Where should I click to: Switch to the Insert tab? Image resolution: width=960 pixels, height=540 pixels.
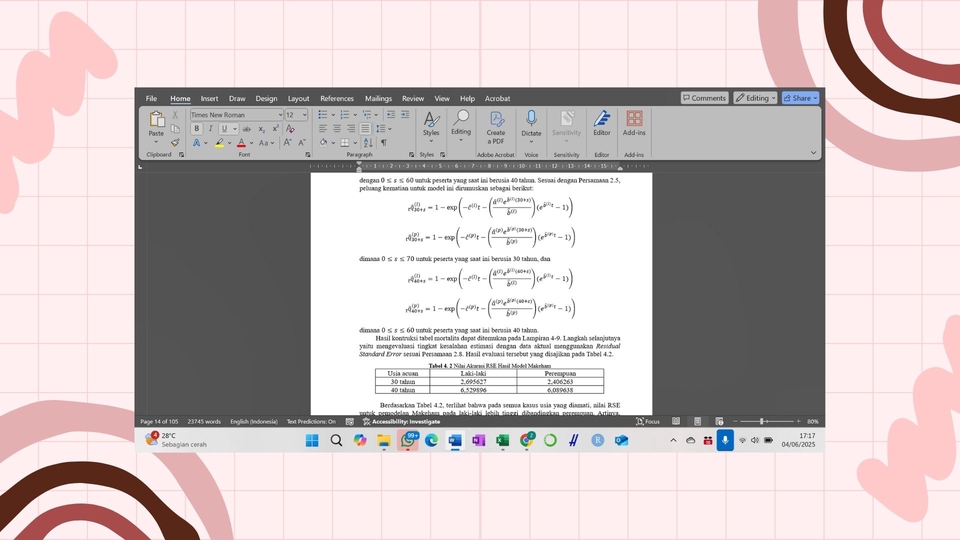click(209, 99)
